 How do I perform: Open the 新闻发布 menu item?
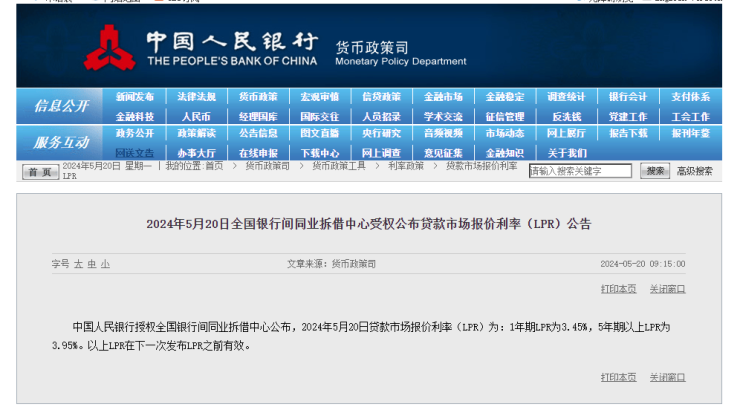[x=135, y=97]
